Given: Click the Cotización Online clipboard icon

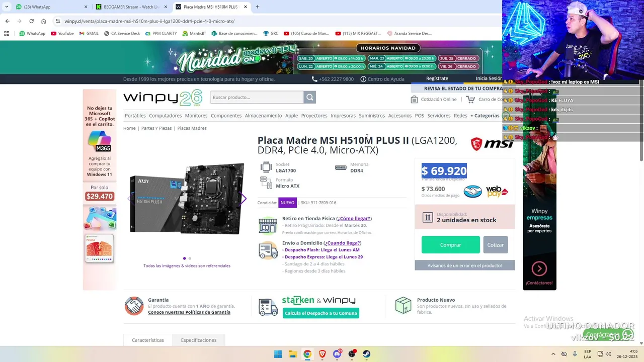Looking at the screenshot, I should coord(414,100).
